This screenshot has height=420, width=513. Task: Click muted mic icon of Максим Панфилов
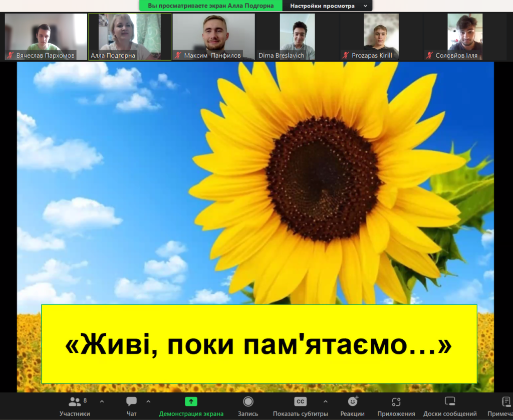point(178,55)
